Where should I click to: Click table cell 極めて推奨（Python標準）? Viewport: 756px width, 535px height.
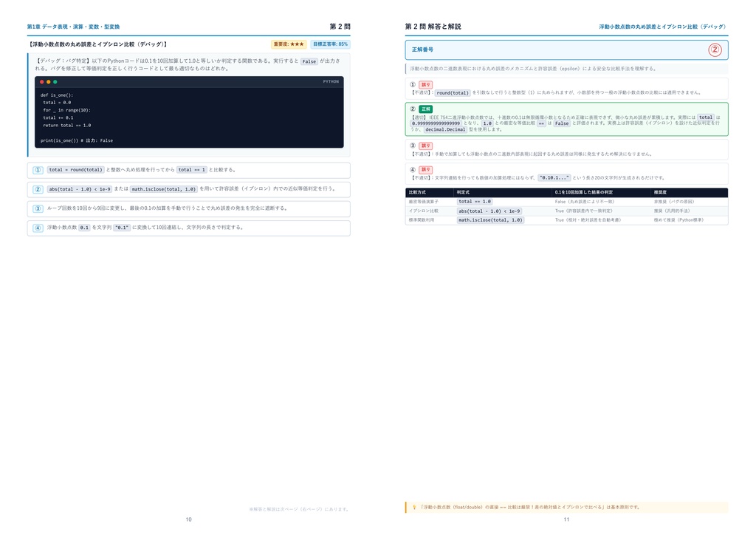tap(679, 220)
